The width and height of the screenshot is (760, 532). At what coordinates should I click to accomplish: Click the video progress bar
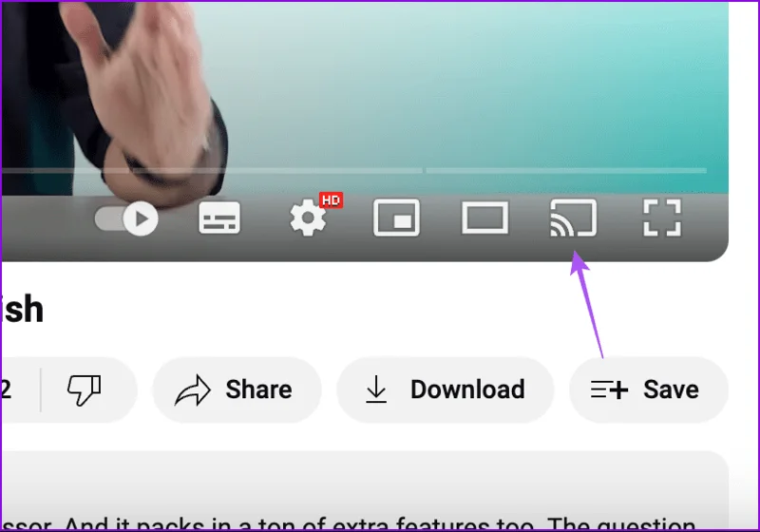(x=353, y=171)
